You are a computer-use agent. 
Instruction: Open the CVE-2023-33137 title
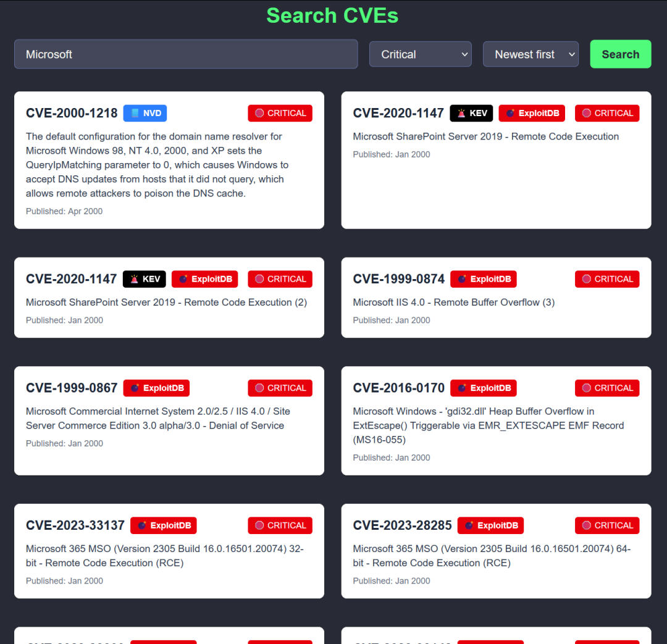coord(75,525)
